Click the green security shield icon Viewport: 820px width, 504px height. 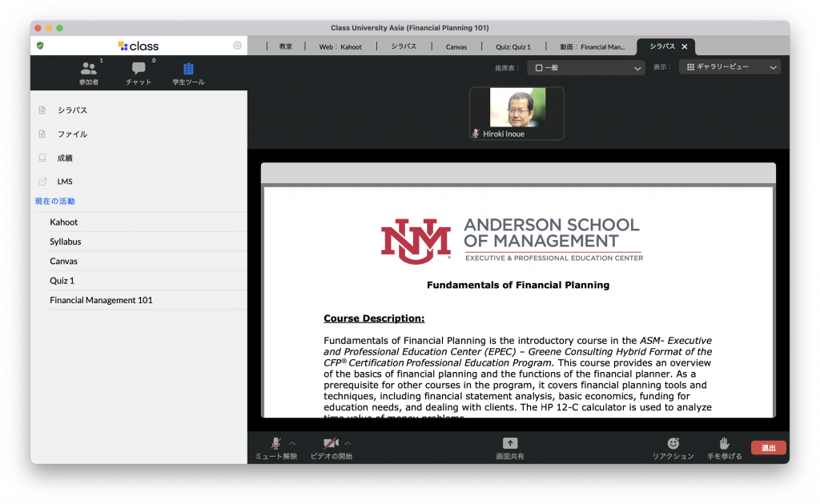(40, 46)
